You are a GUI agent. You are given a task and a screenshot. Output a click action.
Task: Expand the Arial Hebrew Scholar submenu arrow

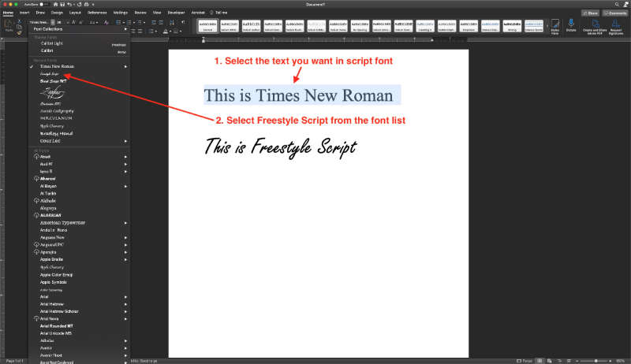pos(125,311)
